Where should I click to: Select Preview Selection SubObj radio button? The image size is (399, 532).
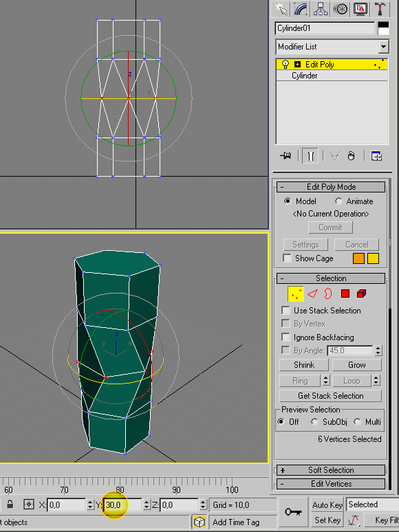[314, 422]
